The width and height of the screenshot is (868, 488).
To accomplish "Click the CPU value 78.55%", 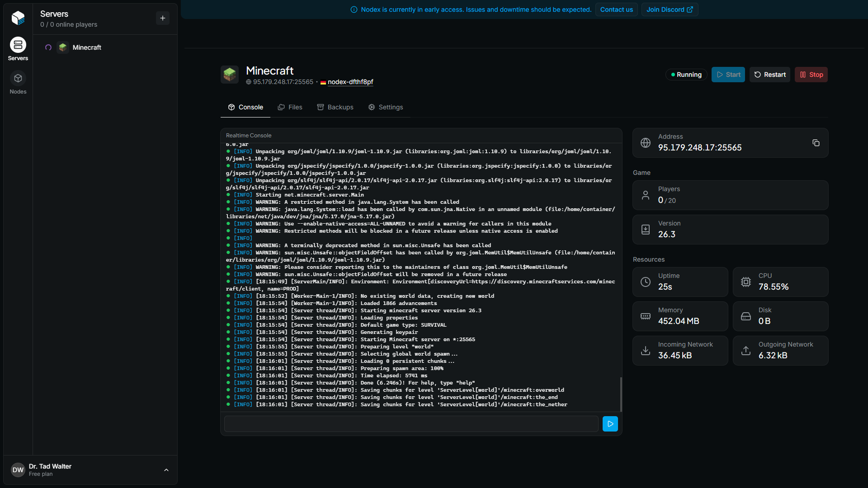I will pyautogui.click(x=774, y=287).
